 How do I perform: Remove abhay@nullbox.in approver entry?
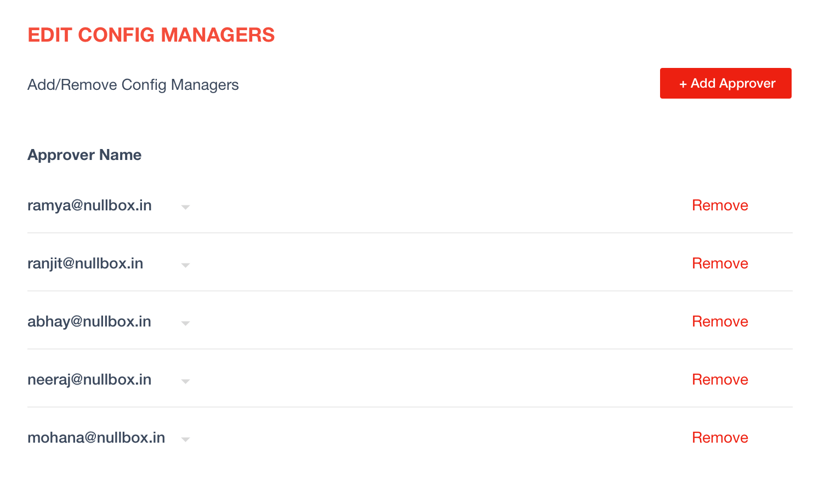[x=720, y=322]
